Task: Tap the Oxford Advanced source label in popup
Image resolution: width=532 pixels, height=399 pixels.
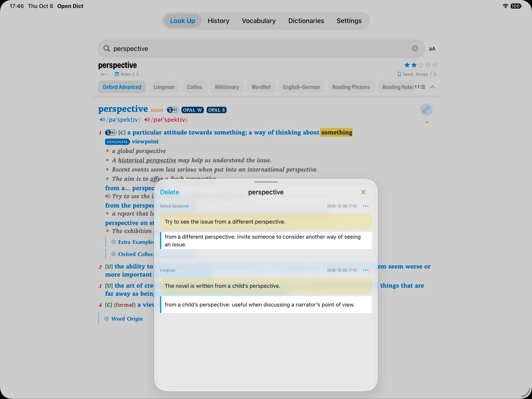Action: 174,206
